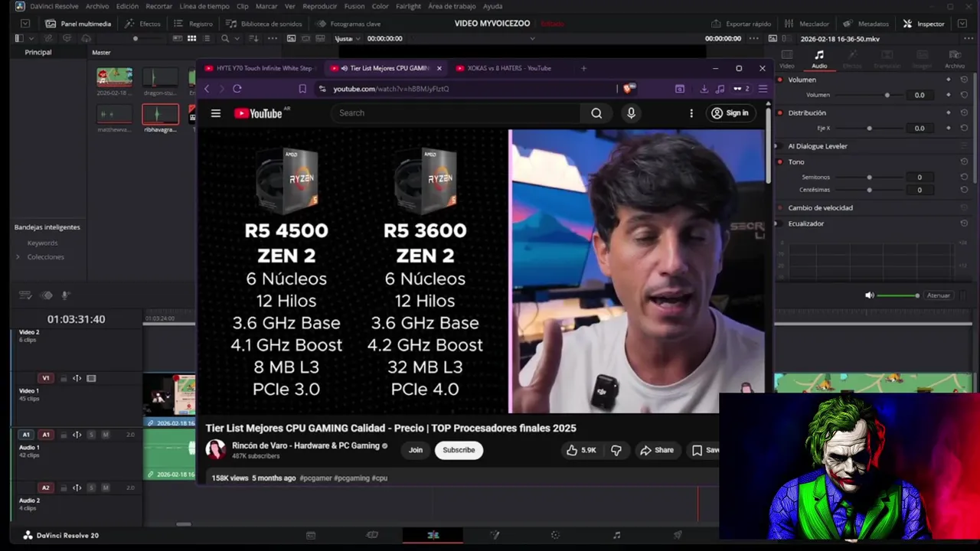Screen dimensions: 980x551
Task: Toggle Volumen section enable dot in Inspector
Action: tap(780, 80)
